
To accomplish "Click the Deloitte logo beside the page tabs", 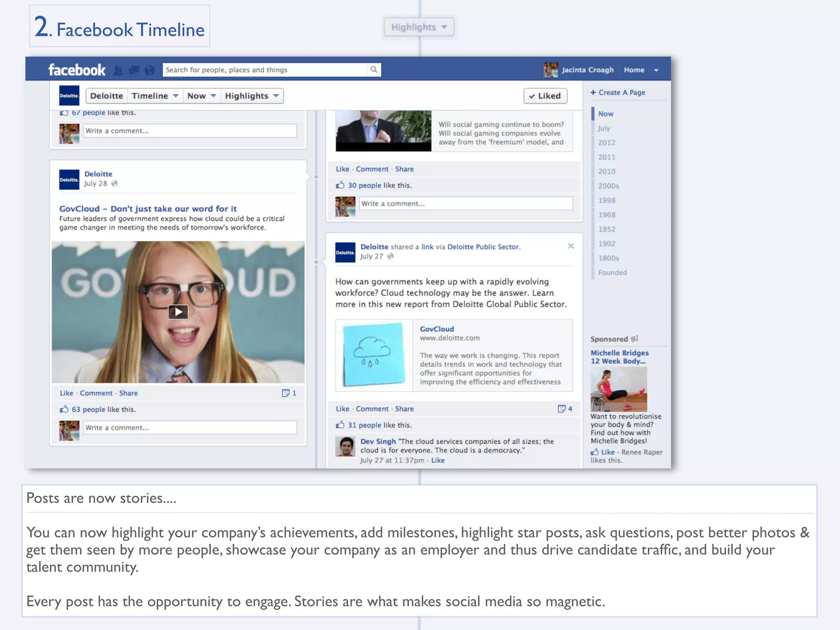I will pos(69,96).
